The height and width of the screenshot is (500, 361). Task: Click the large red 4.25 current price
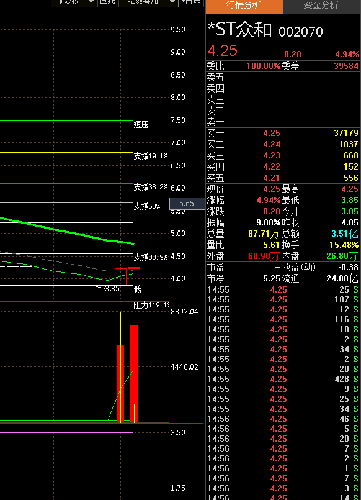coord(222,51)
